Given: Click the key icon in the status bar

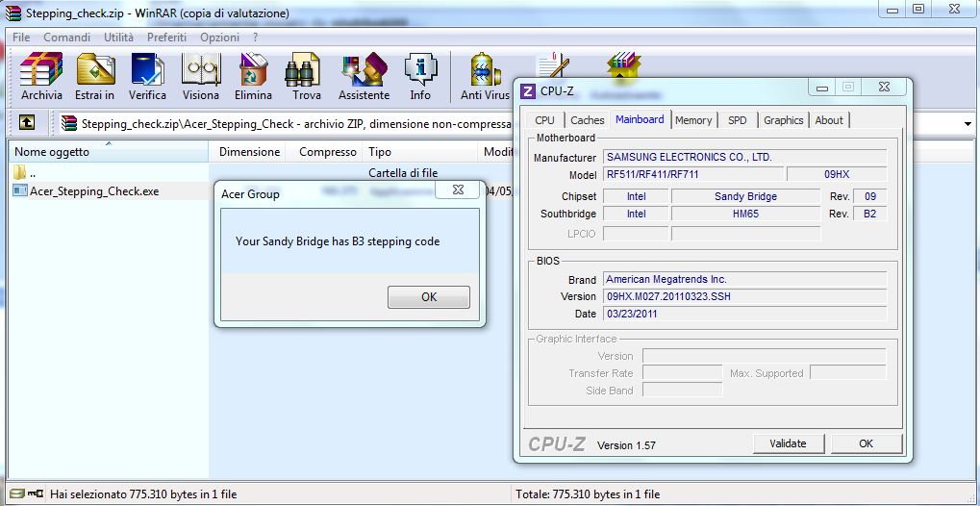Looking at the screenshot, I should (x=35, y=494).
